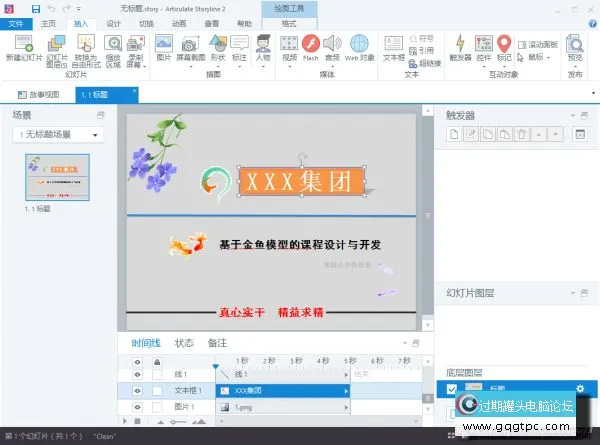Create new trigger in 触发器 panel
The height and width of the screenshot is (445, 600).
coord(454,134)
